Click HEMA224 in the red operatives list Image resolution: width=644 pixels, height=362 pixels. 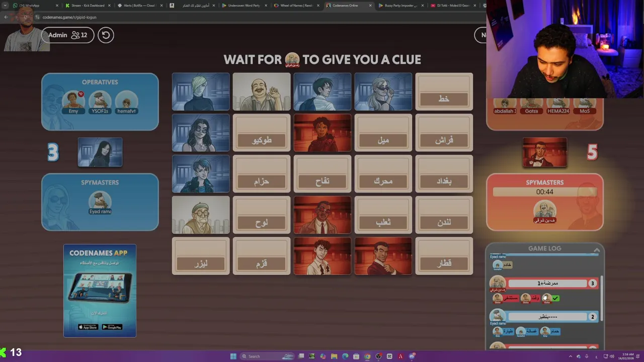pos(558,106)
